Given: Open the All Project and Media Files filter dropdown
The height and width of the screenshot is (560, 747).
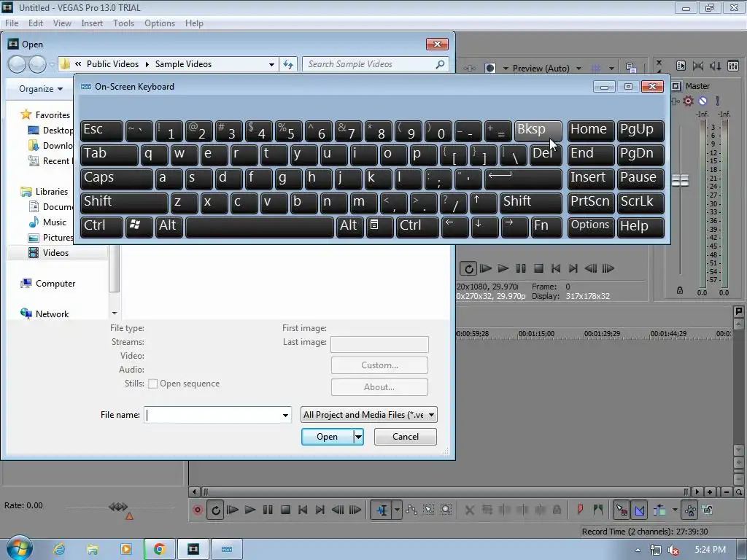Looking at the screenshot, I should (368, 415).
